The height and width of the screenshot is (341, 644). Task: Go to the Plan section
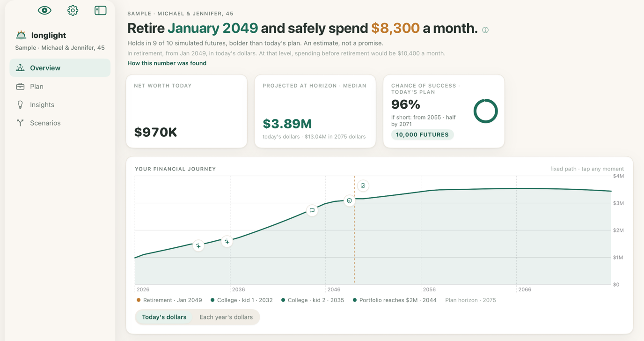click(x=60, y=86)
